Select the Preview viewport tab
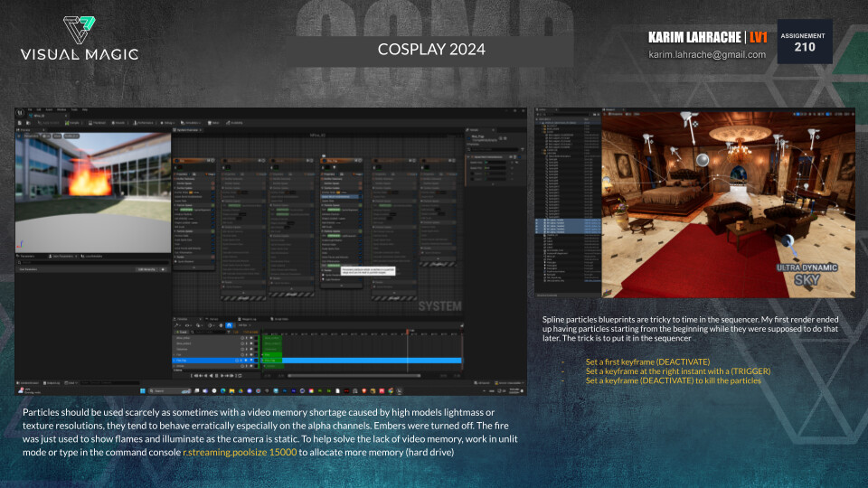 [25, 130]
